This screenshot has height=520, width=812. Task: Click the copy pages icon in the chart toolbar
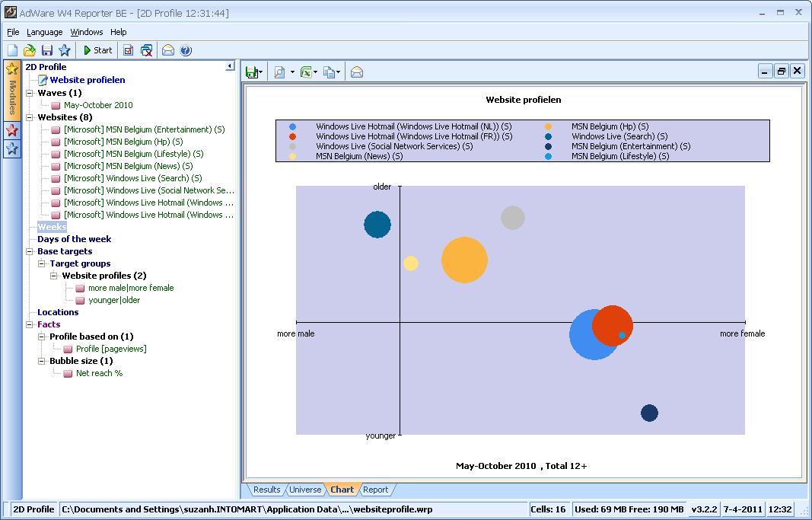point(329,72)
